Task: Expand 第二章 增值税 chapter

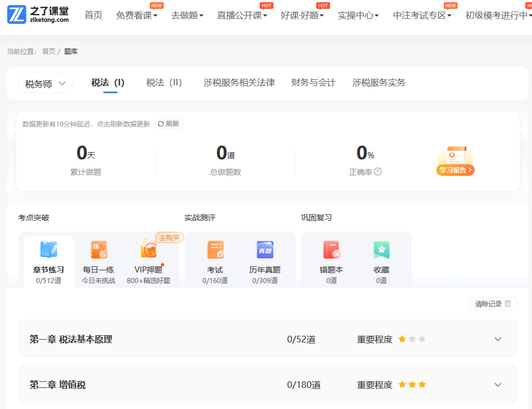Action: (x=498, y=385)
